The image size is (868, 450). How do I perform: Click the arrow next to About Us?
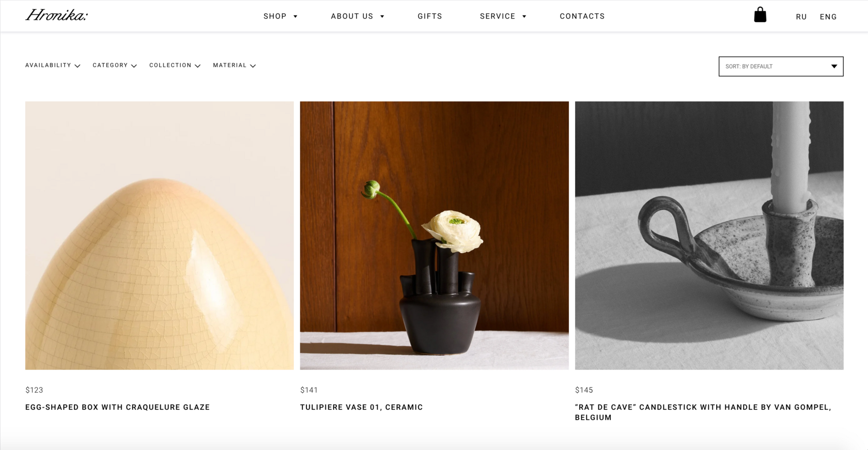(382, 17)
